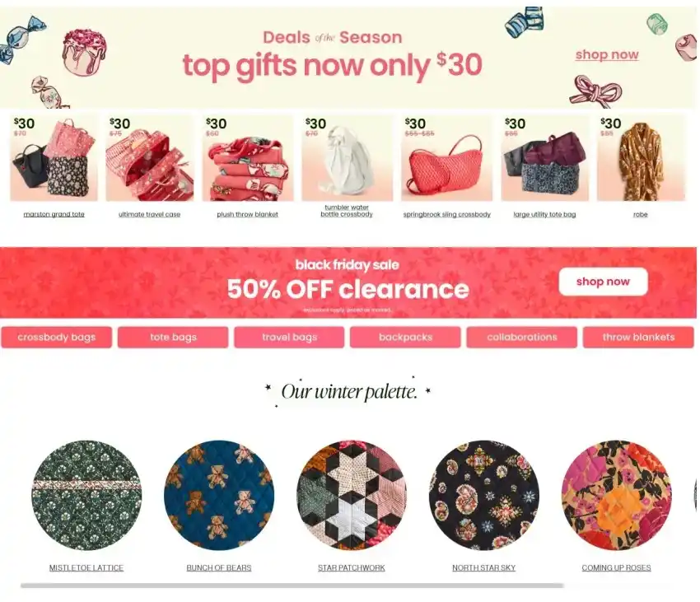700x602 pixels.
Task: Follow the shop now link in Deals banner
Action: coord(607,54)
